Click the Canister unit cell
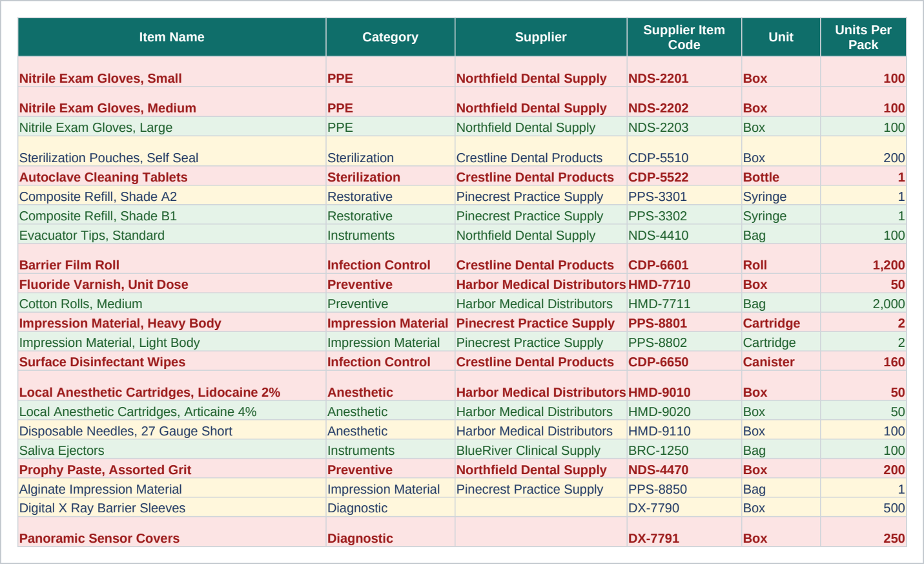Viewport: 924px width, 564px height. coord(781,362)
